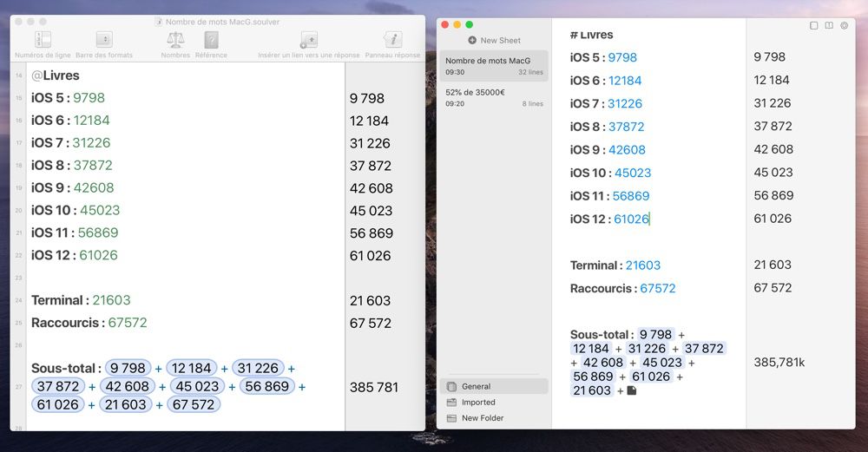This screenshot has width=868, height=452.
Task: Click the Nombres scales icon
Action: [x=175, y=40]
